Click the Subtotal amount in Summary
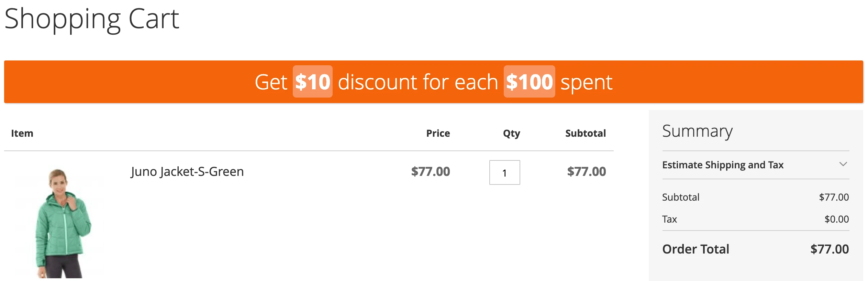Screen dimensions: 868x281 pos(833,197)
